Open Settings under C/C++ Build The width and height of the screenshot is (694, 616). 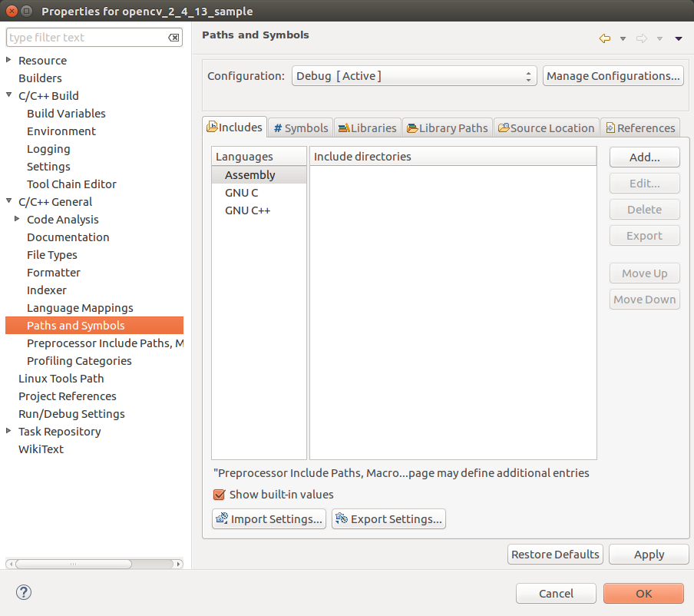pyautogui.click(x=48, y=167)
